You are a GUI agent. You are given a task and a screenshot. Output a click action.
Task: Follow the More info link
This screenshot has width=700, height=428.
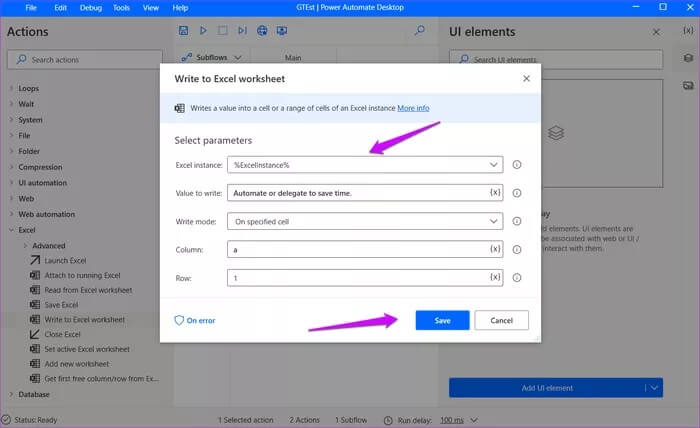click(x=413, y=108)
